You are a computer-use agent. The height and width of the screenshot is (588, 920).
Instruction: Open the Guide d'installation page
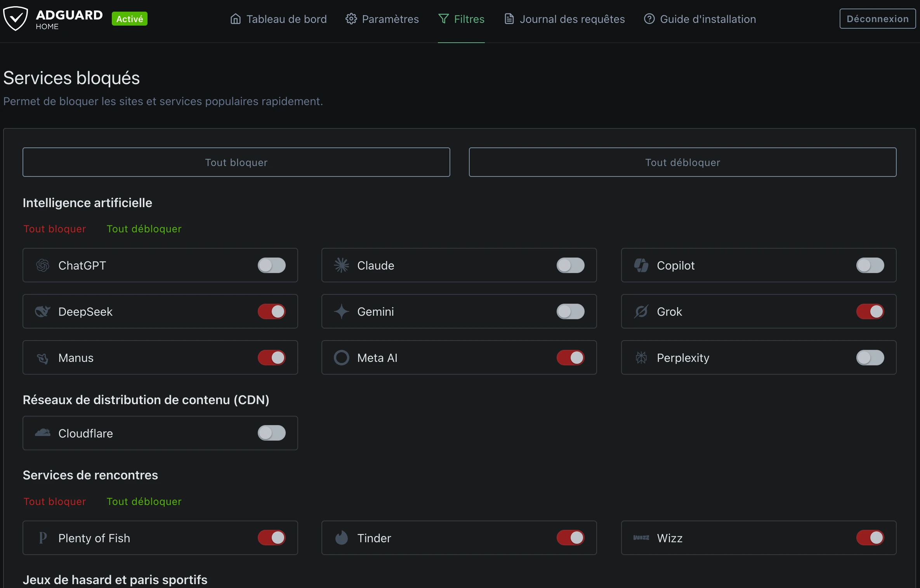(700, 19)
